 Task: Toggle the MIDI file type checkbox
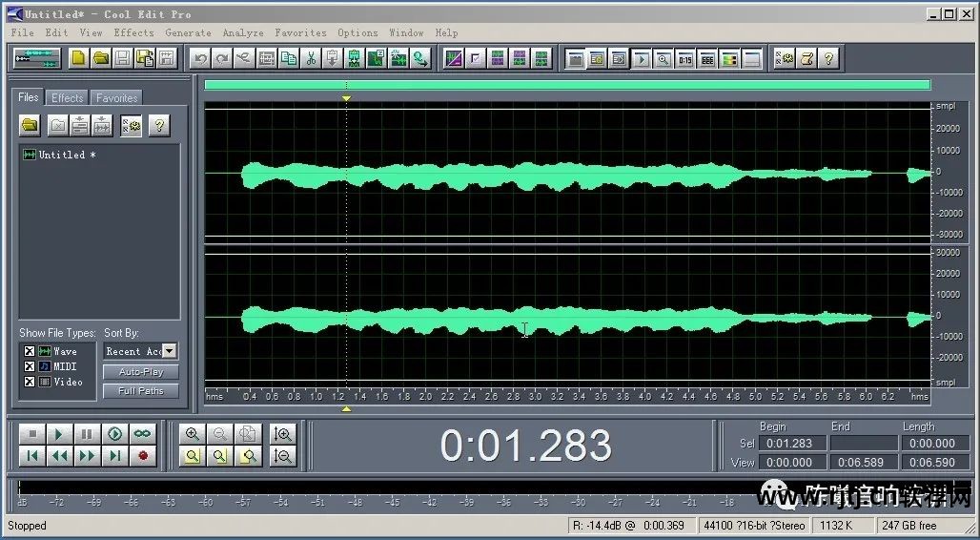pos(29,366)
